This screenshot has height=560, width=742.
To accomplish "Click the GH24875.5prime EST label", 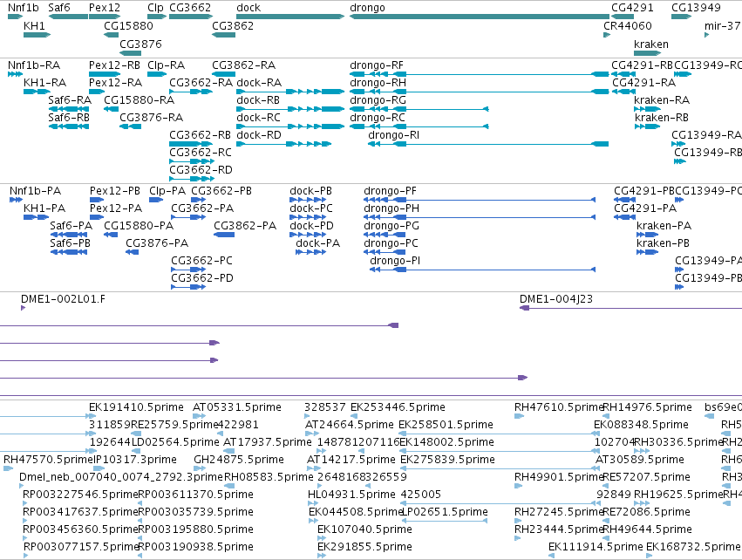I will (239, 460).
